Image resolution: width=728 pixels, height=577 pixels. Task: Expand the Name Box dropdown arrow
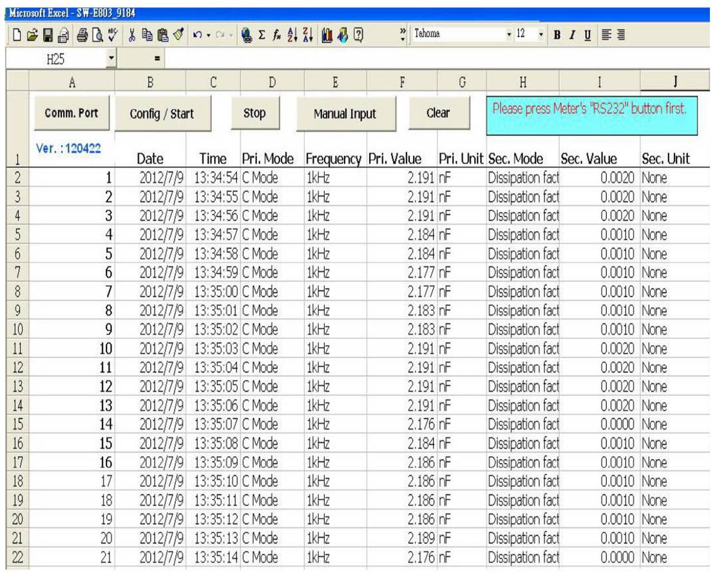tap(111, 59)
